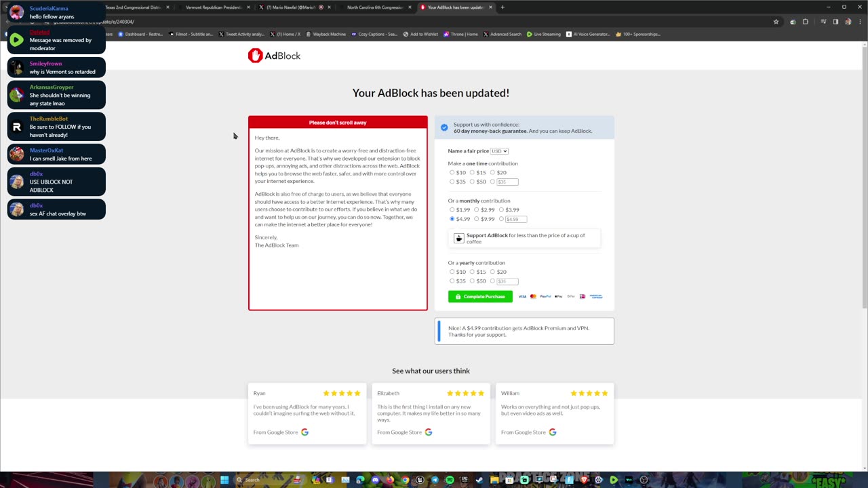Switch to Mario Nawfal X tab
This screenshot has height=488, width=868.
pos(292,7)
